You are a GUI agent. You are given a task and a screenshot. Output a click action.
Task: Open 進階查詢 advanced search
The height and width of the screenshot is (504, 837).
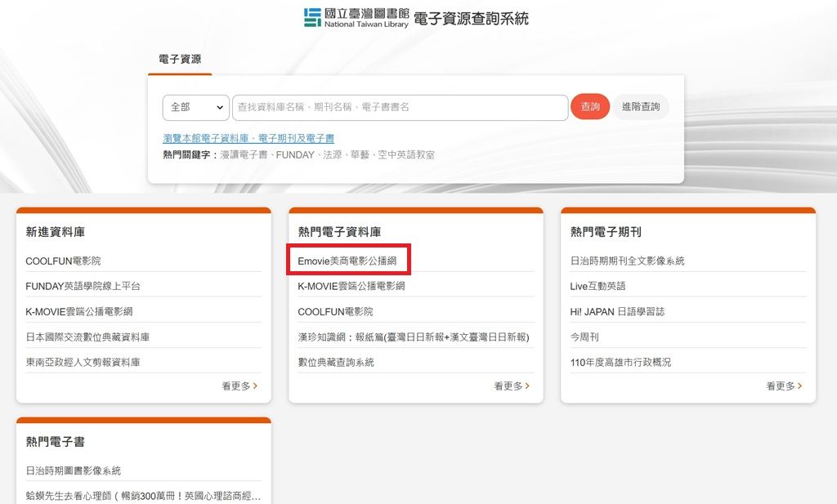[x=641, y=107]
